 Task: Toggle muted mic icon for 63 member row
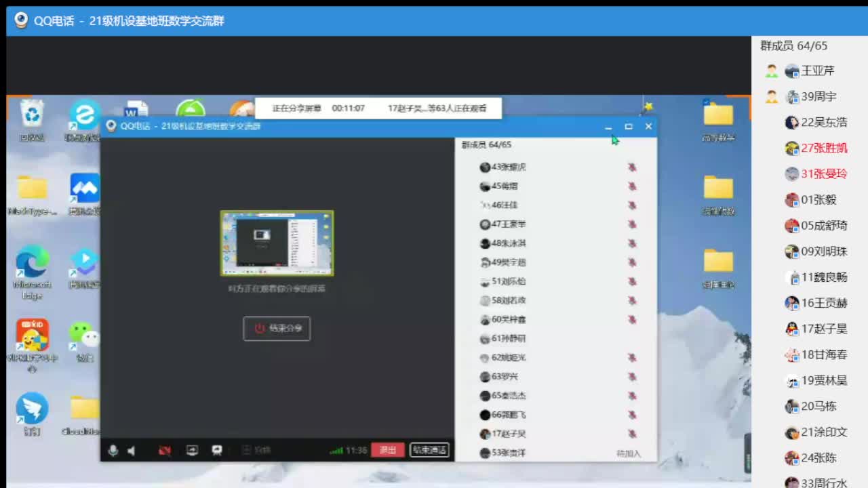click(x=632, y=376)
